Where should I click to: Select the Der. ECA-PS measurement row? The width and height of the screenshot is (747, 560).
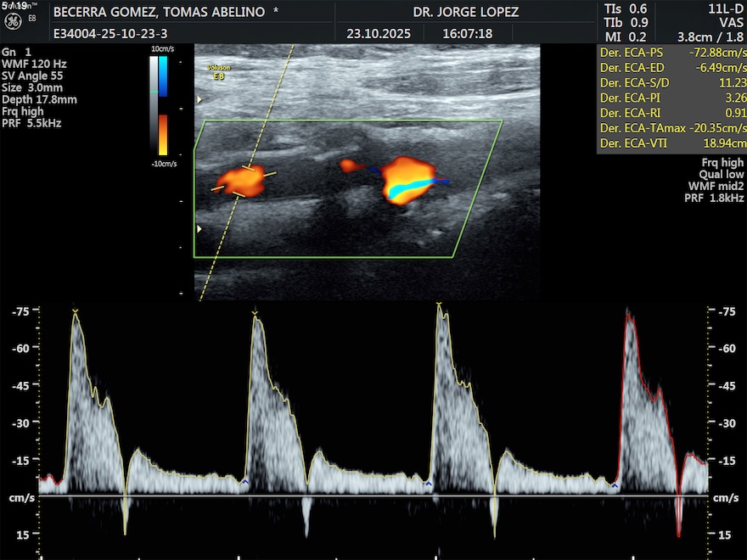point(671,53)
